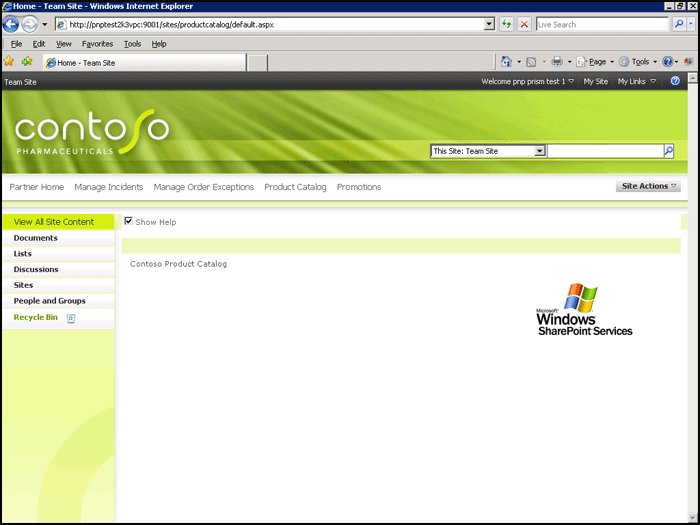Open the Help menu
The image size is (700, 525).
(159, 44)
